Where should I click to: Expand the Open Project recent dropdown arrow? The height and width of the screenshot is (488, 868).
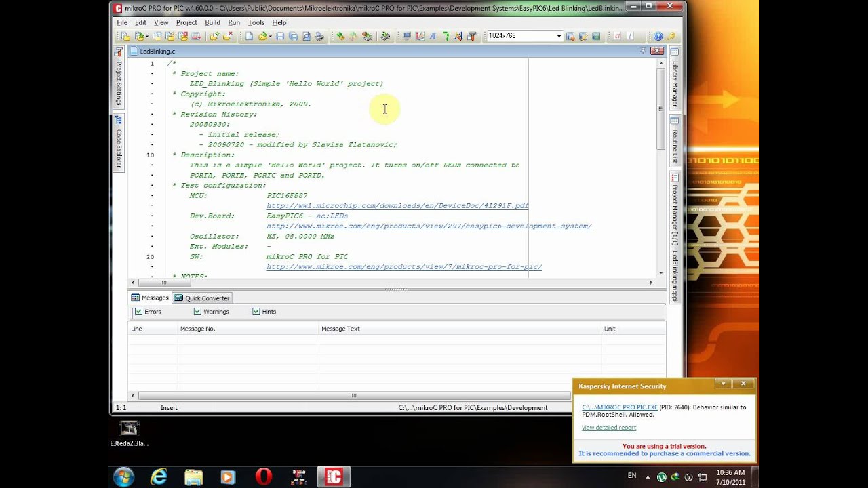(146, 36)
